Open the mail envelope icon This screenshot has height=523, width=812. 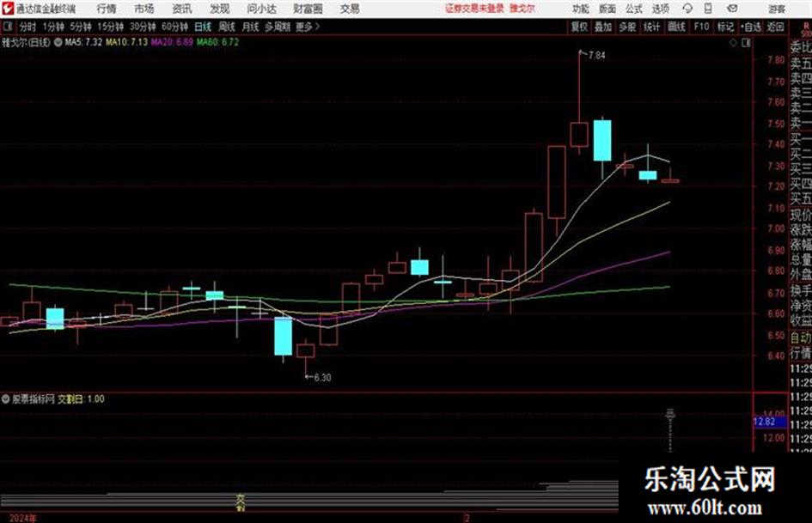pyautogui.click(x=732, y=9)
